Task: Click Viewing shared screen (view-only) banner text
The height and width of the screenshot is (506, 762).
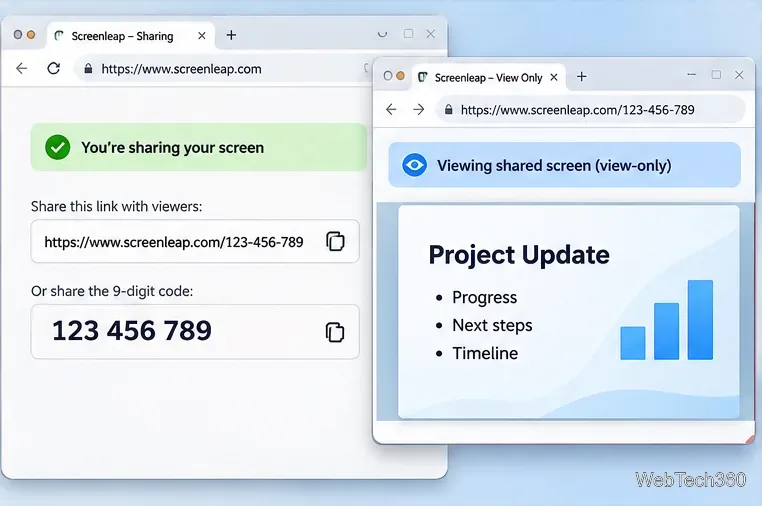Action: 554,166
